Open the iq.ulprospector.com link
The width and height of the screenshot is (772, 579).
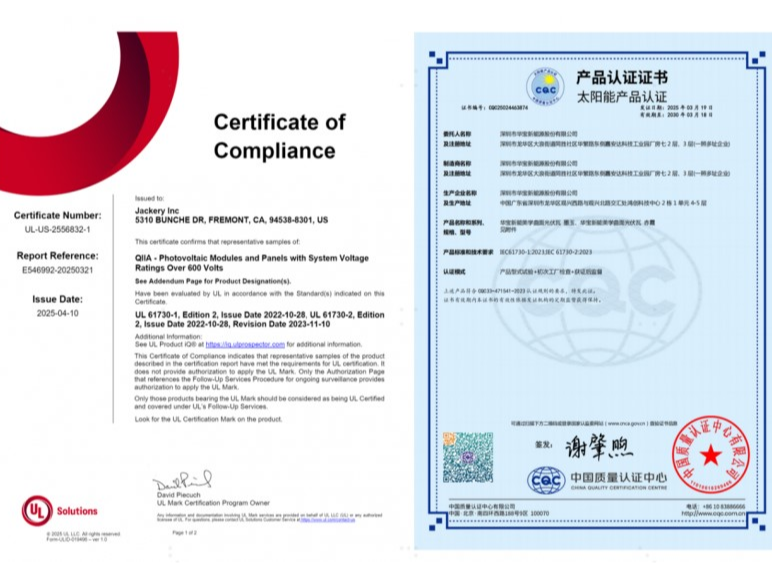[245, 344]
